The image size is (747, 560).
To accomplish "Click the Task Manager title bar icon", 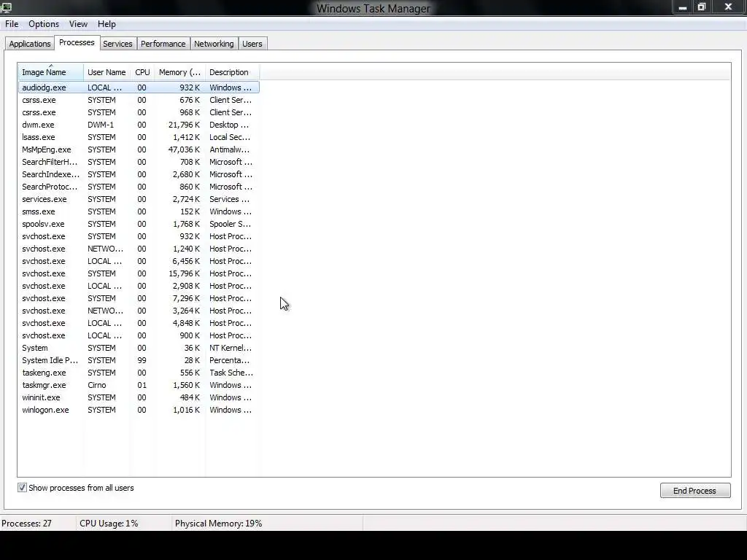I will 6,7.
